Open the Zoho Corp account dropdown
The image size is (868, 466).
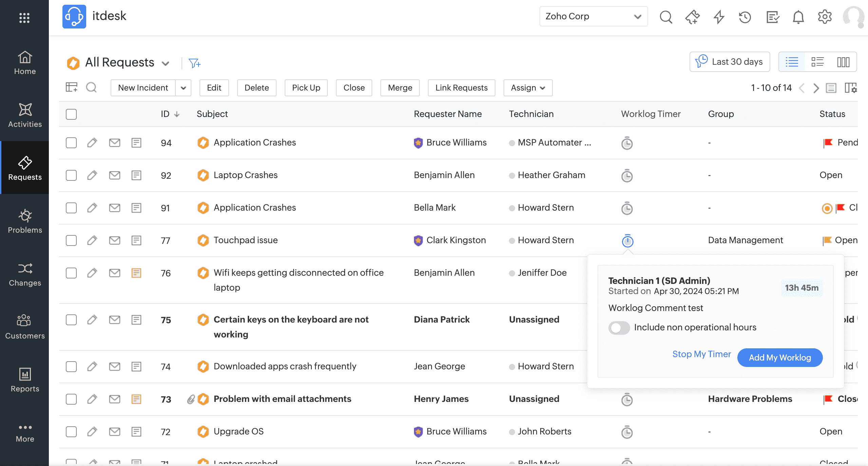pos(593,16)
